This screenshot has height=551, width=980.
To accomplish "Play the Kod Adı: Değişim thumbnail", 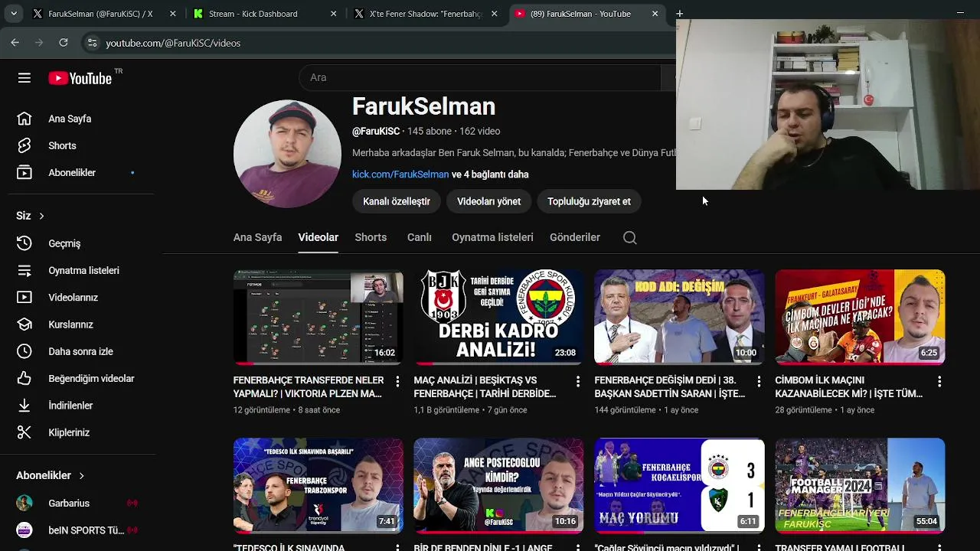I will pyautogui.click(x=679, y=317).
